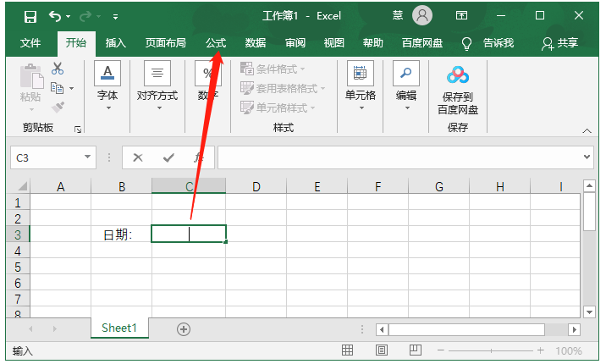
Task: Expand the formula bar chevron
Action: click(x=587, y=157)
